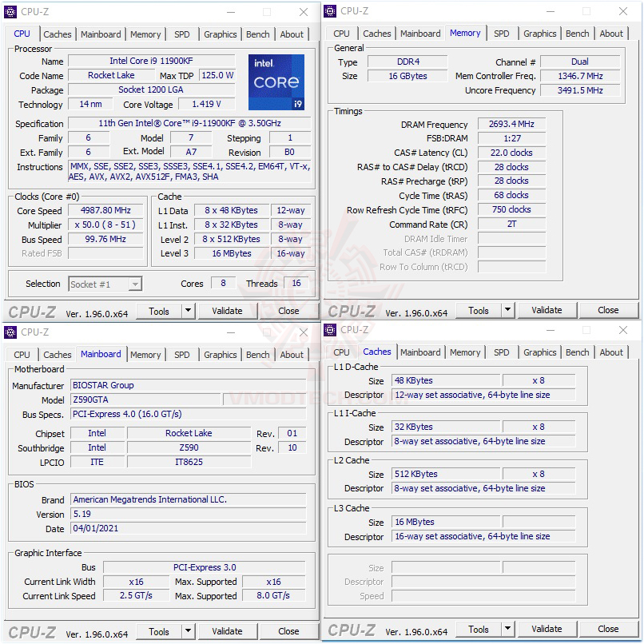Screen dimensions: 644x644
Task: Click the DRAM Frequency value field
Action: pyautogui.click(x=511, y=124)
